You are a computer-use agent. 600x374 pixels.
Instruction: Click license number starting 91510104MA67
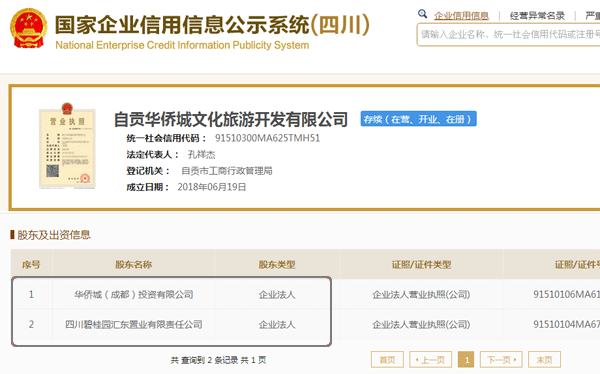(566, 325)
